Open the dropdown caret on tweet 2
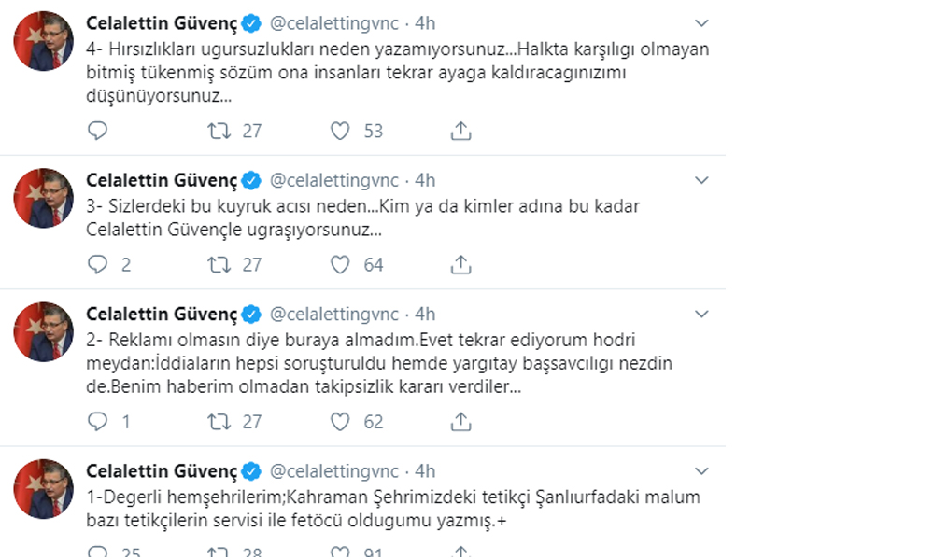The image size is (934, 560). [703, 315]
